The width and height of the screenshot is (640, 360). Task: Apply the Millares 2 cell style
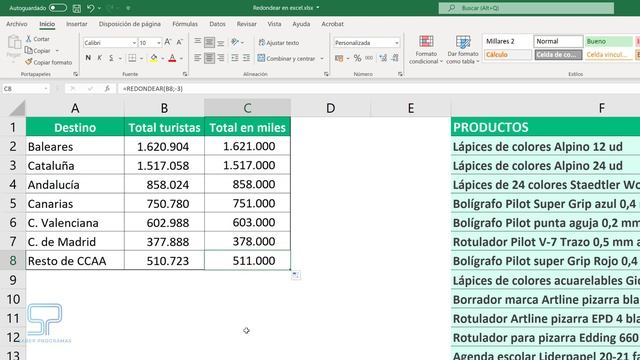pos(508,41)
